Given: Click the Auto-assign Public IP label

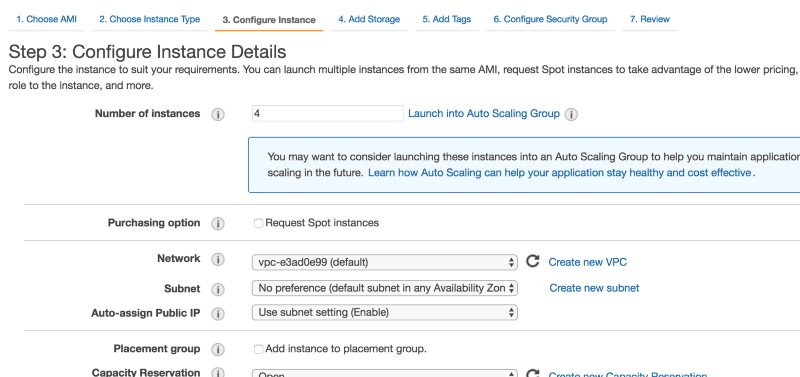Looking at the screenshot, I should coord(145,313).
